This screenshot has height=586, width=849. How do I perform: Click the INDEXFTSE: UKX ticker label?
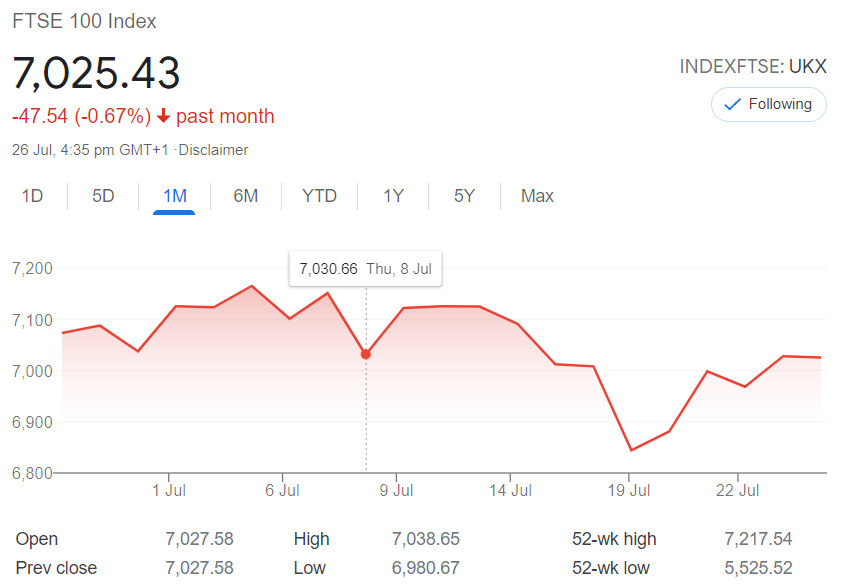tap(753, 67)
